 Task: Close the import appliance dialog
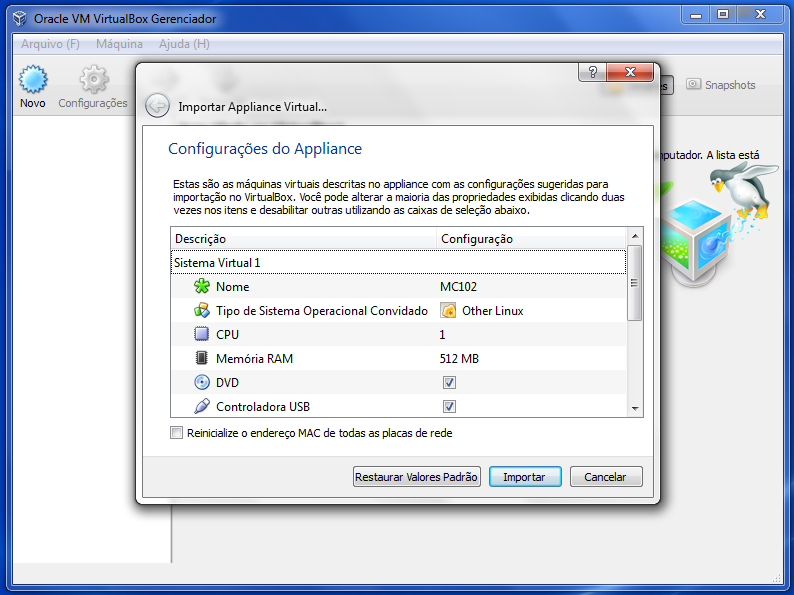tap(630, 72)
